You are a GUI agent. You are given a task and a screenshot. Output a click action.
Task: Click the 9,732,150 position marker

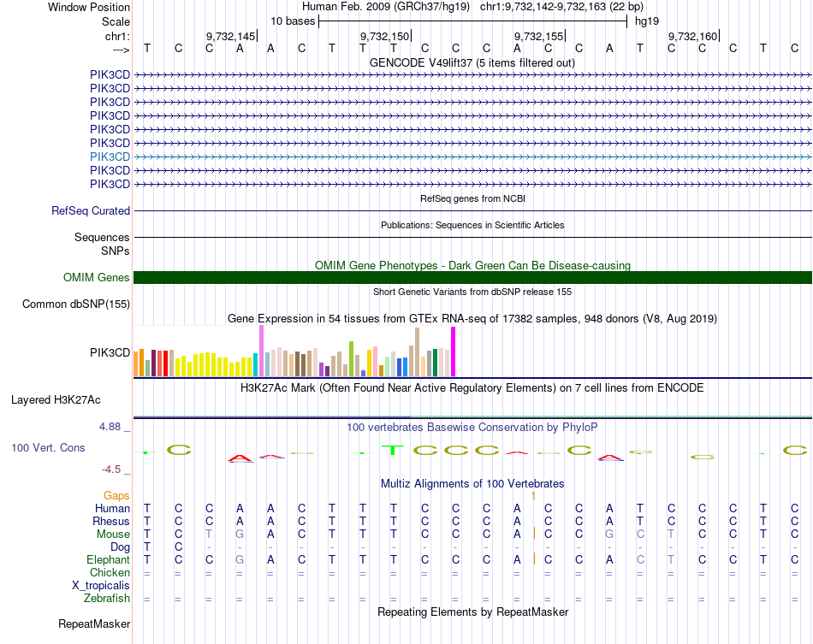pyautogui.click(x=386, y=36)
